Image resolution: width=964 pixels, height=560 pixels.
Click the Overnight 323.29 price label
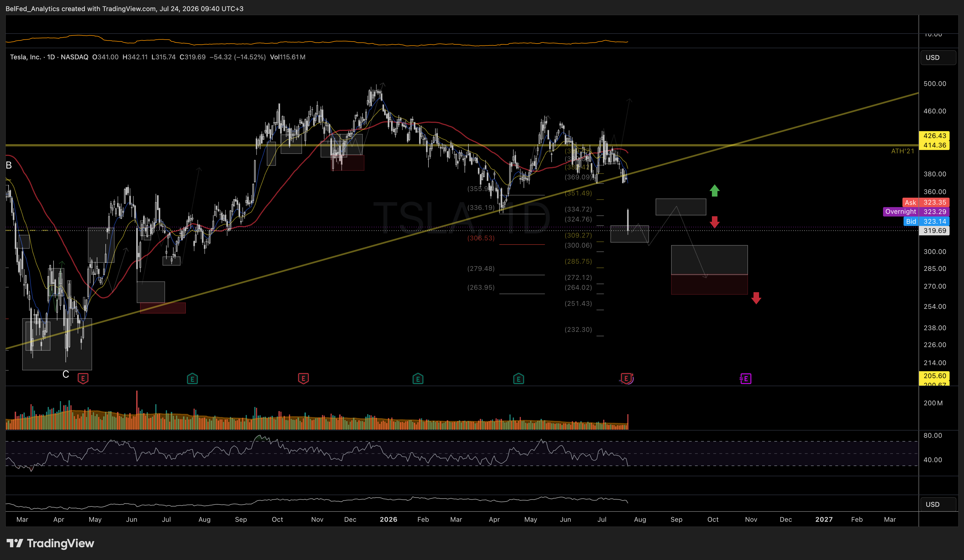pyautogui.click(x=916, y=212)
